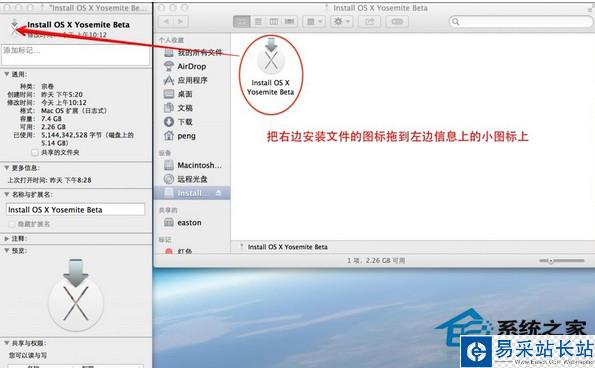This screenshot has width=595, height=368.
Task: Toggle the hide extension checkbox
Action: click(x=12, y=224)
